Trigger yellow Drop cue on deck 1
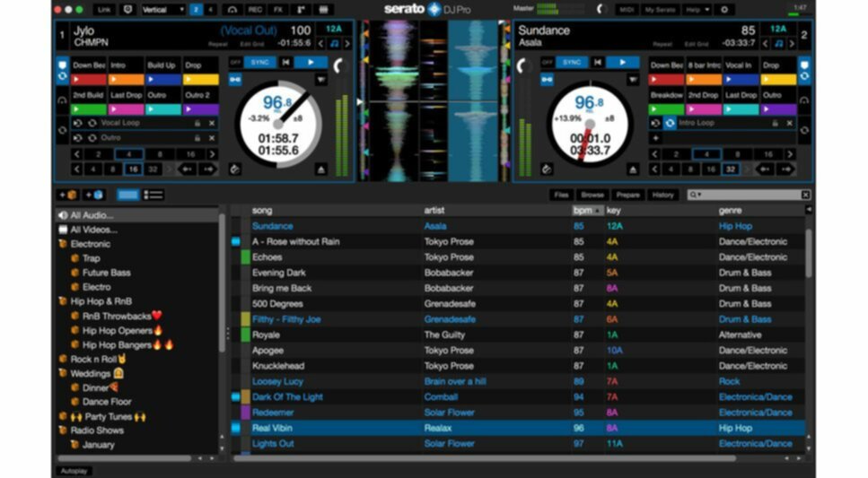The width and height of the screenshot is (868, 478). pyautogui.click(x=201, y=80)
